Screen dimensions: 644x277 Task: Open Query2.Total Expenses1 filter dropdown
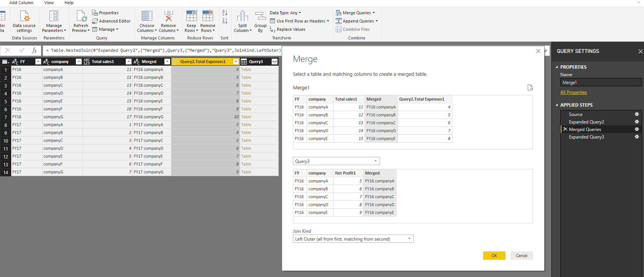tap(236, 62)
